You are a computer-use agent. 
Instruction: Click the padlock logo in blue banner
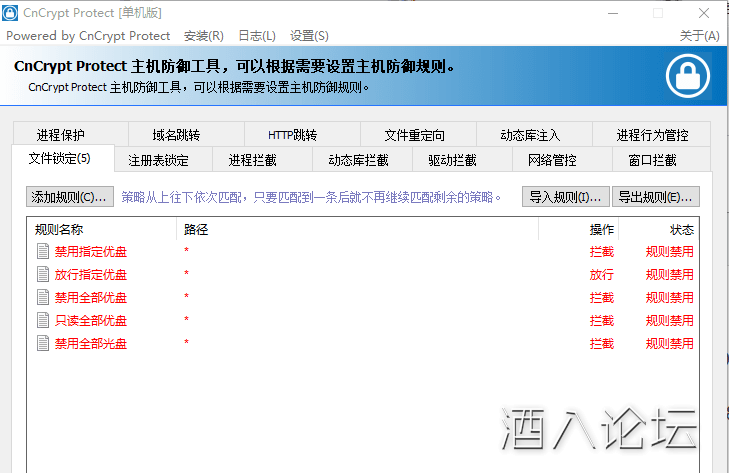[x=688, y=76]
